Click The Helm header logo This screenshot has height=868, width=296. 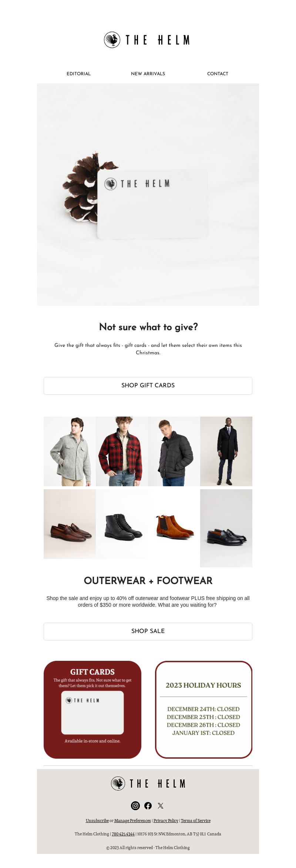(148, 40)
